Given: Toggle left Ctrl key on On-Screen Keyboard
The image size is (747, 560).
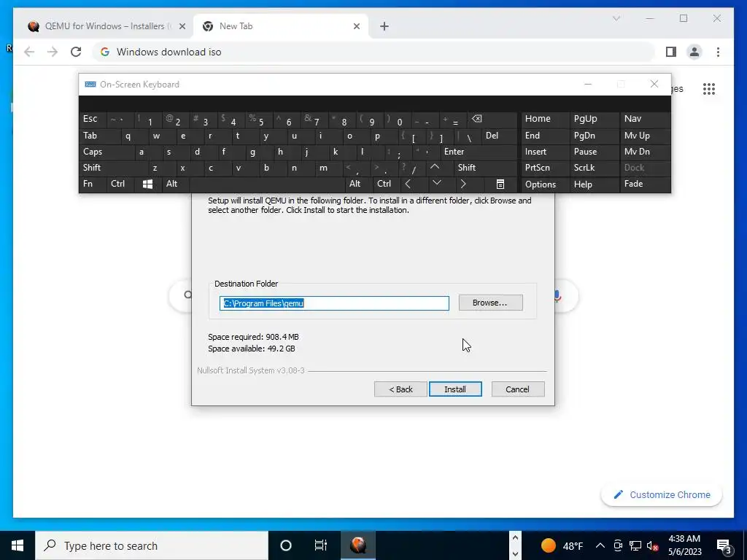Looking at the screenshot, I should (120, 184).
